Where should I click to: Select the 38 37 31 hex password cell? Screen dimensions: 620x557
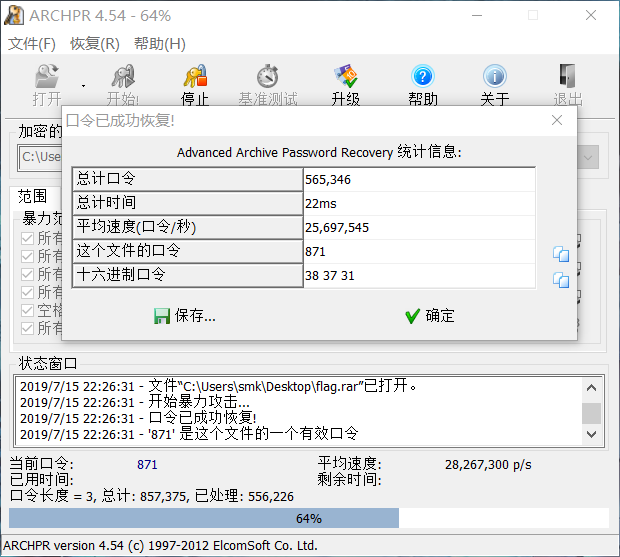pos(420,276)
